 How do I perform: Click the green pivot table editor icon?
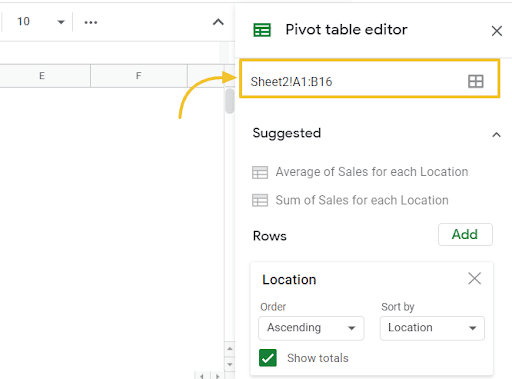click(x=262, y=30)
